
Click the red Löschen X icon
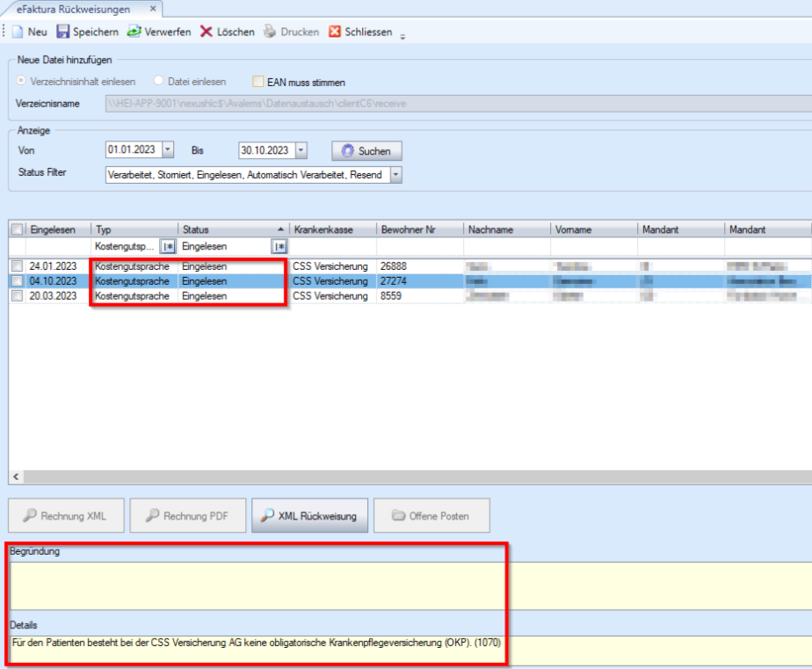[207, 33]
